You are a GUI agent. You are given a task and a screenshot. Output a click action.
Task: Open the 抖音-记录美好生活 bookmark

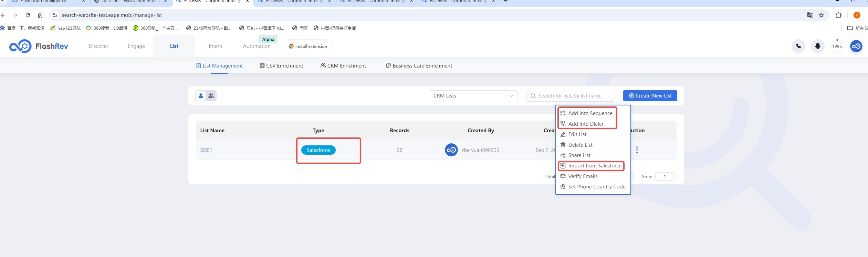(x=335, y=28)
